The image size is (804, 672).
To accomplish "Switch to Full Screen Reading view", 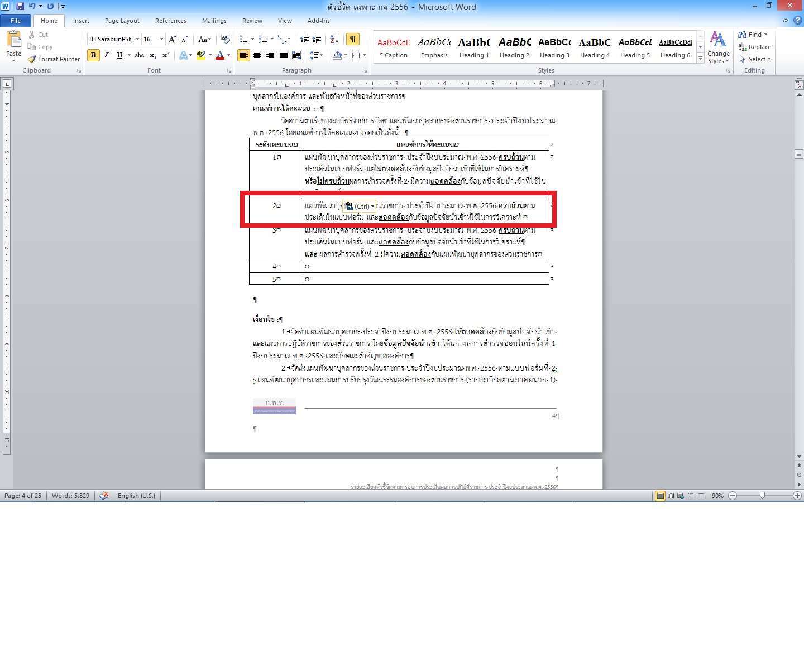I will (x=671, y=496).
